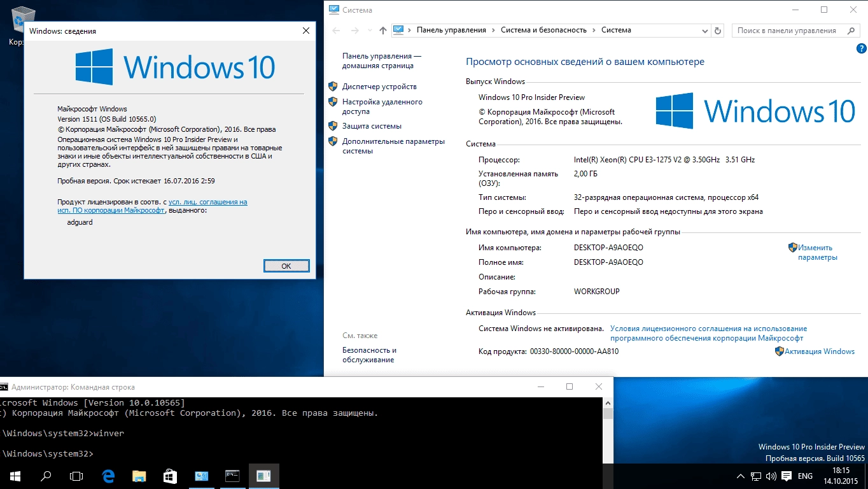Click search magnifier in Control Panel

click(851, 31)
